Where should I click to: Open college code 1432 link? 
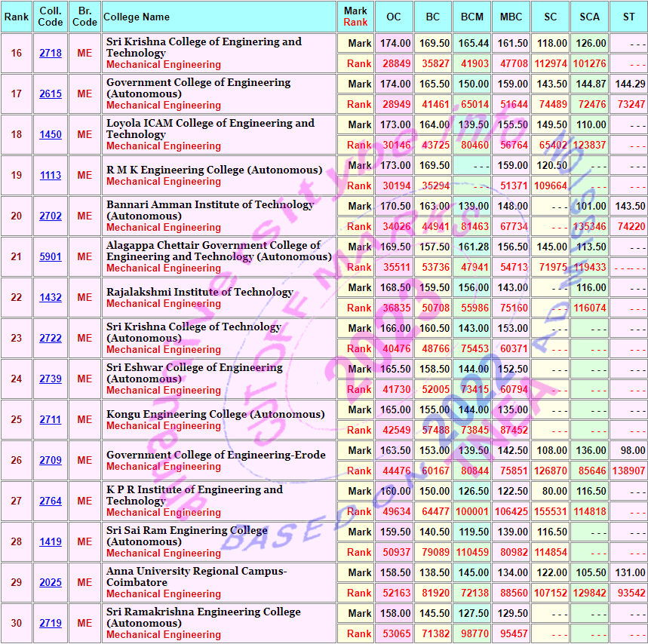(x=51, y=297)
